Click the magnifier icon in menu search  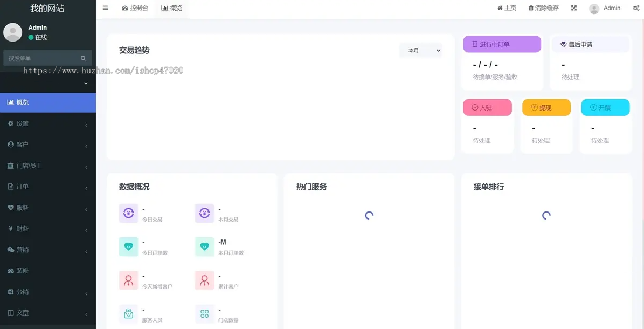click(x=84, y=58)
